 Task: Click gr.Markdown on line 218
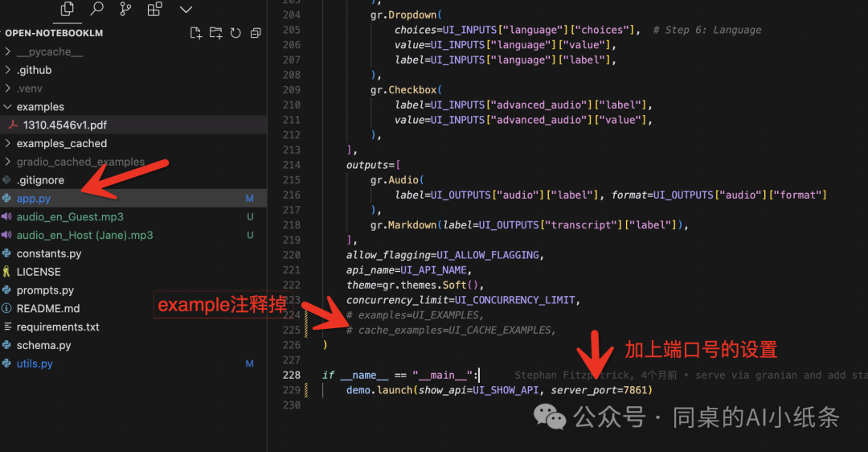403,225
